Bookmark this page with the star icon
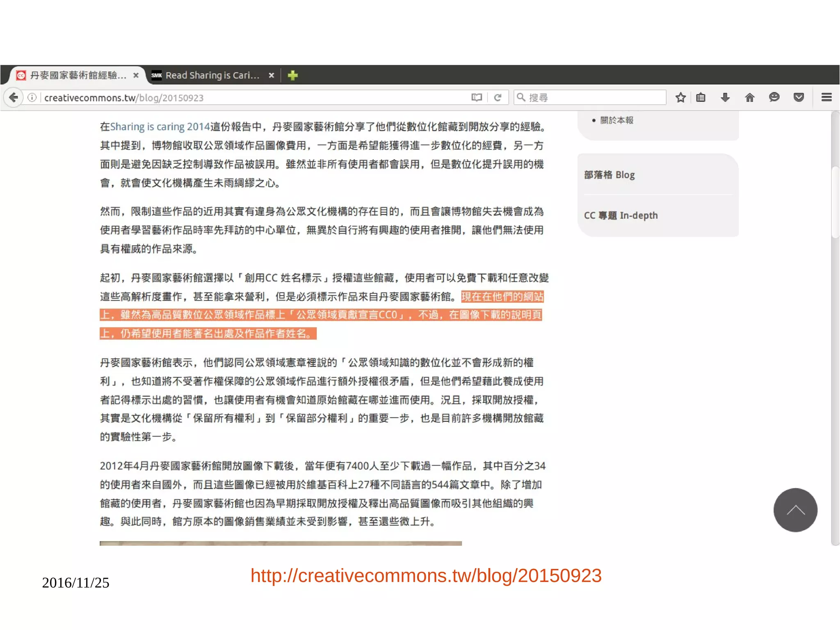This screenshot has width=840, height=630. [x=680, y=97]
